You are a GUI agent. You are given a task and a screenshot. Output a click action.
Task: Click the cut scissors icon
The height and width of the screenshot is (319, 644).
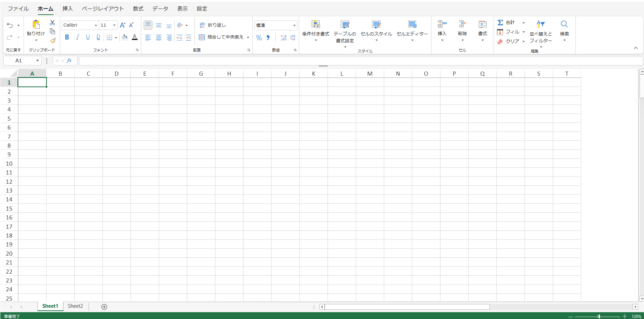coord(52,22)
